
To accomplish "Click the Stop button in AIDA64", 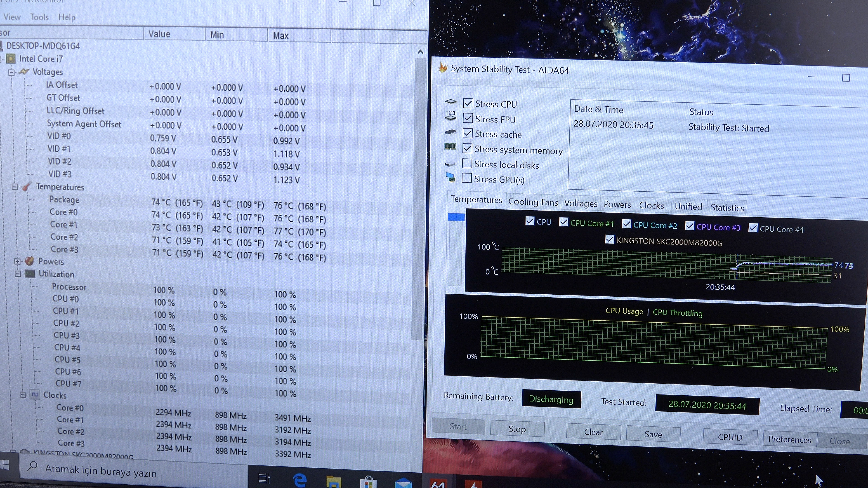I will click(x=517, y=429).
